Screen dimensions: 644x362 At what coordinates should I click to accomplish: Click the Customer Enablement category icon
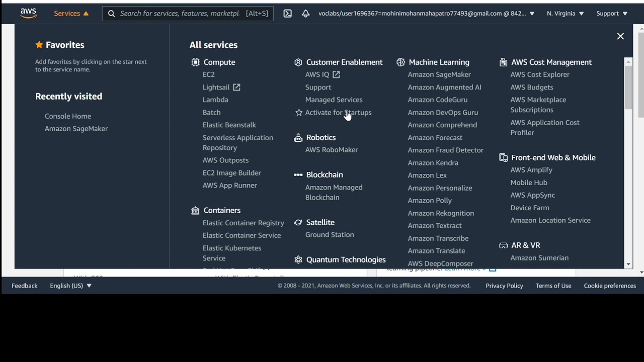(x=298, y=62)
